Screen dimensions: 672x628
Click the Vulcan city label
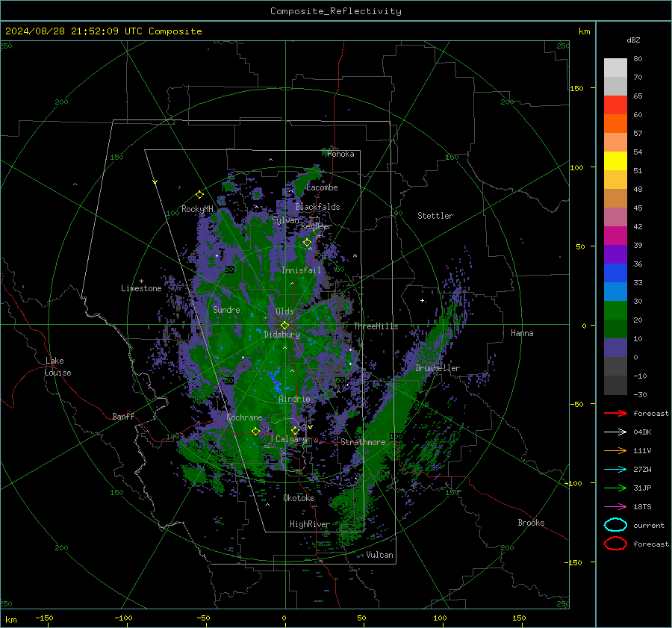coord(379,555)
